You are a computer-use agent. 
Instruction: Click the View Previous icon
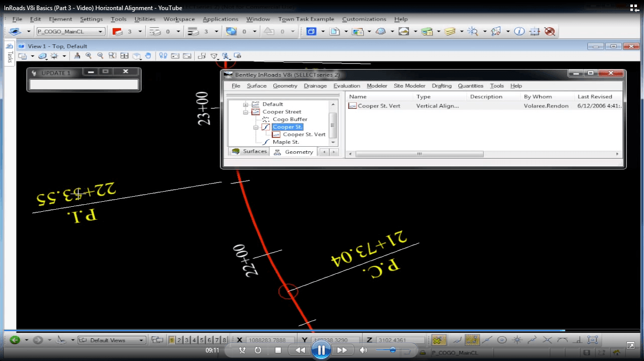[x=175, y=56]
